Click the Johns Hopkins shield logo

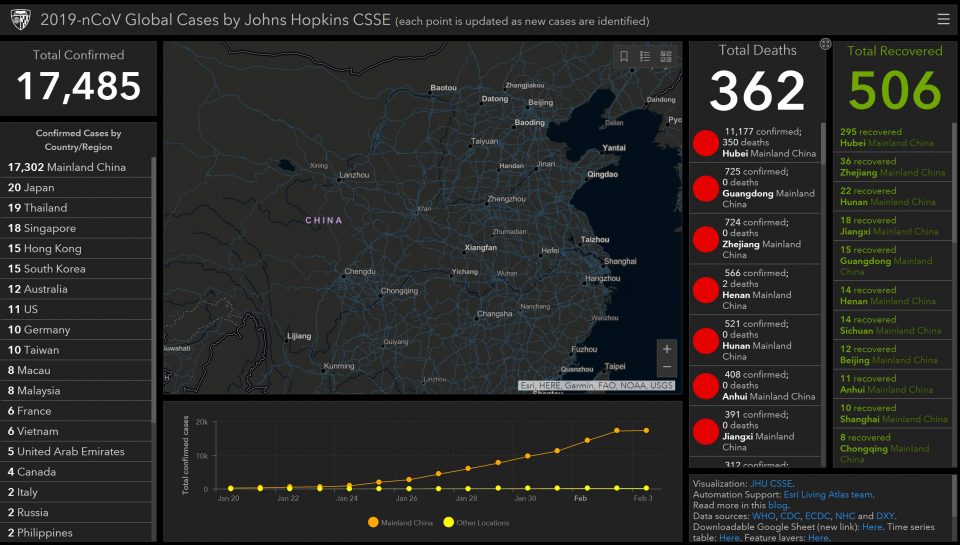tap(20, 19)
